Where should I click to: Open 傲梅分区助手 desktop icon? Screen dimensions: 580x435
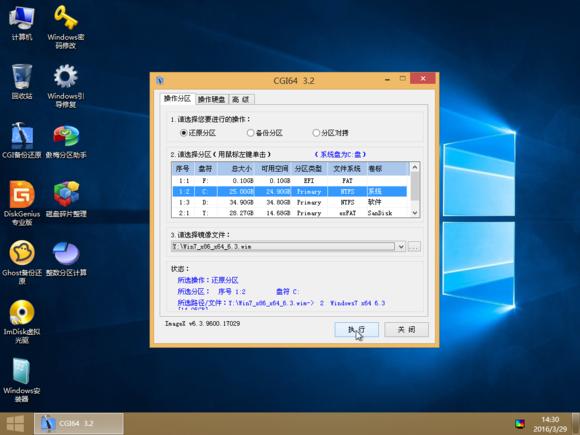click(66, 141)
